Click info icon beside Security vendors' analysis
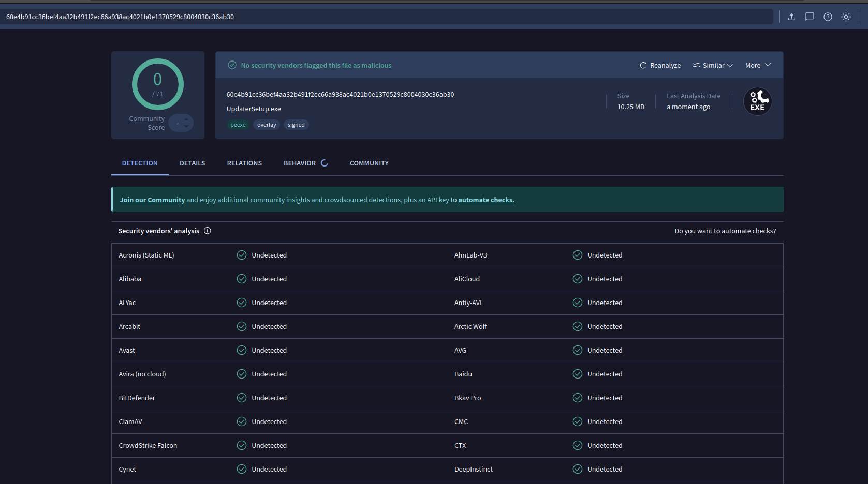868x484 pixels. click(x=208, y=231)
